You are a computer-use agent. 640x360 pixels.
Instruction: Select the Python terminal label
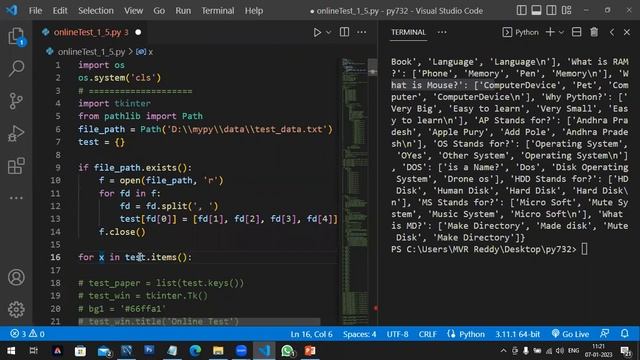click(x=520, y=32)
